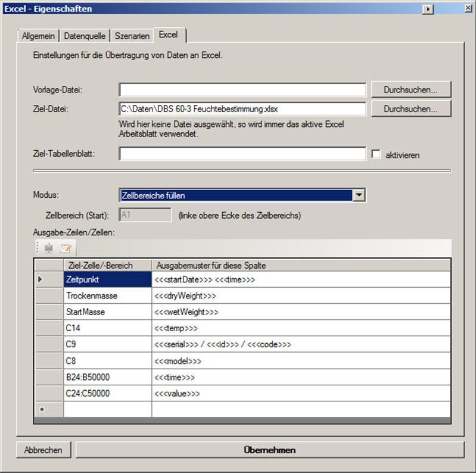Select the new-row asterisk row header
476x473 pixels.
pyautogui.click(x=49, y=409)
